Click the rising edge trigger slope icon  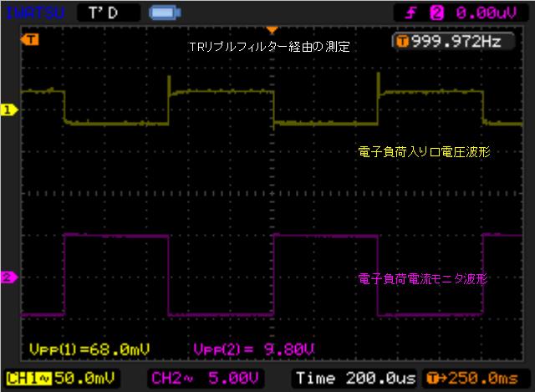coord(410,13)
